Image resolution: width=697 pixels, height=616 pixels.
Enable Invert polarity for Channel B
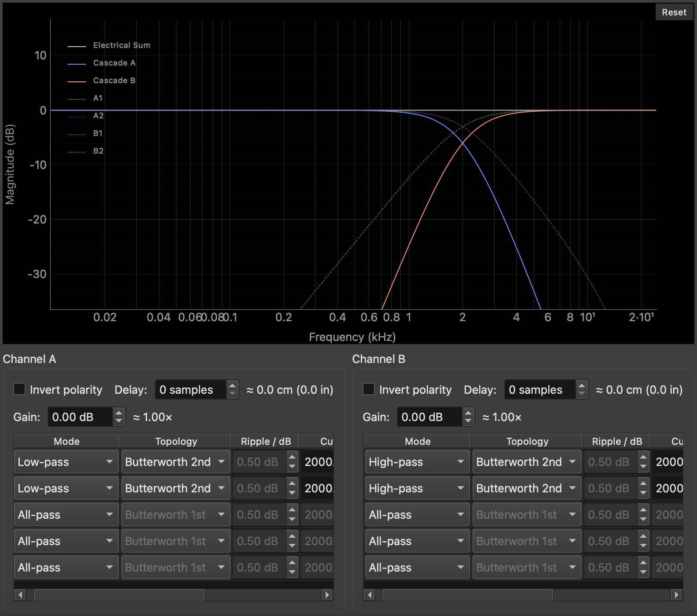369,389
